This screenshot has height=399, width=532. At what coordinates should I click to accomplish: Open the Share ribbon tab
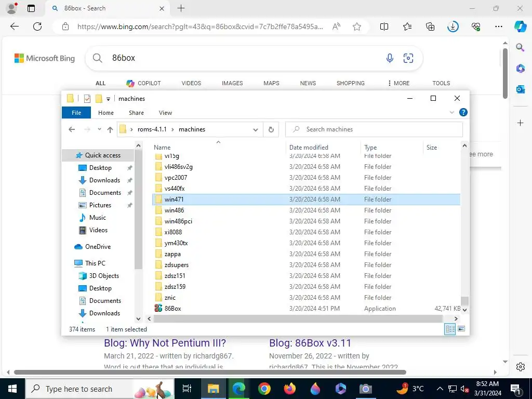(x=137, y=113)
